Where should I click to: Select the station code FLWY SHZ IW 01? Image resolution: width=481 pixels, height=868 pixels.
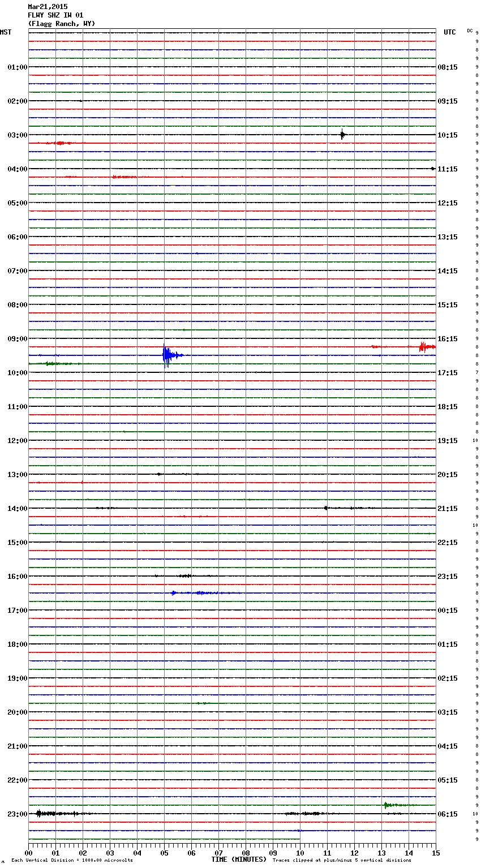point(55,15)
